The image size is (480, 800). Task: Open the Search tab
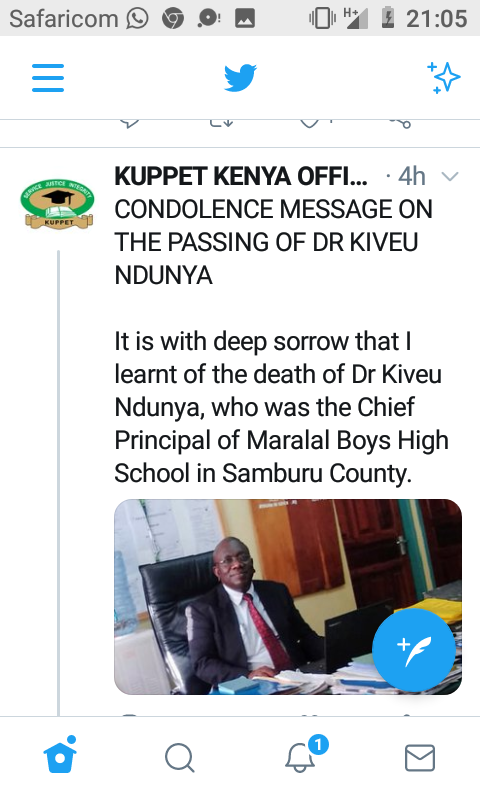click(x=180, y=758)
